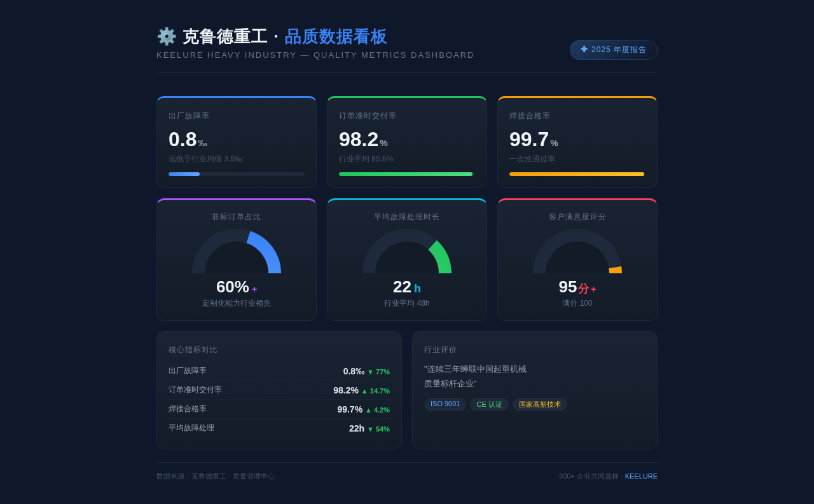This screenshot has width=814, height=504.
Task: Click the 一次性通过率 caption
Action: tap(532, 159)
